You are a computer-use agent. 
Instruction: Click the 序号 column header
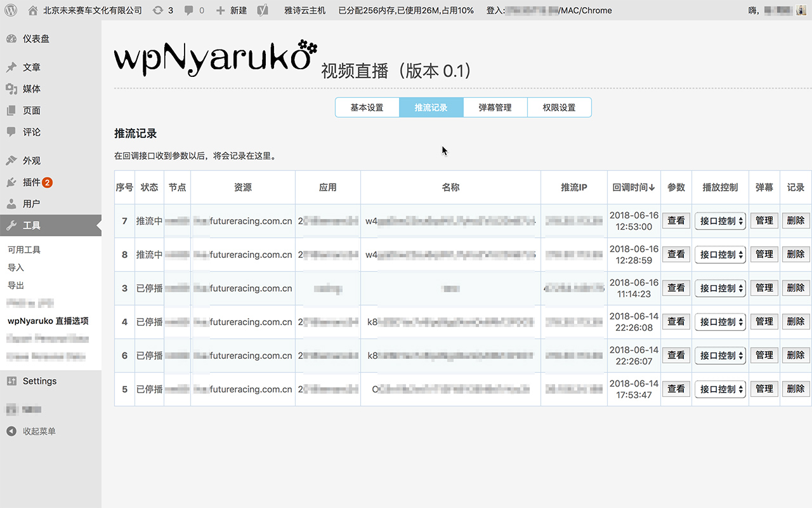tap(124, 187)
